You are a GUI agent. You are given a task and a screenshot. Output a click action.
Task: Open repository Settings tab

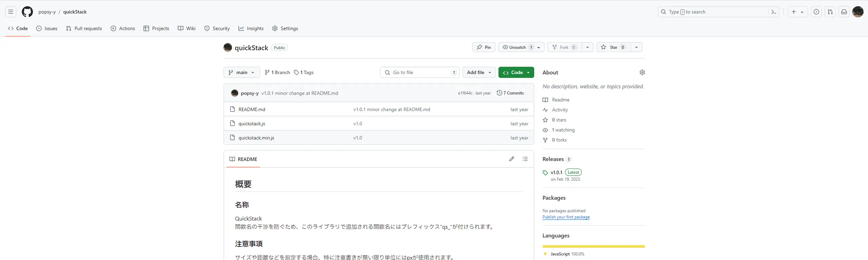pyautogui.click(x=285, y=28)
